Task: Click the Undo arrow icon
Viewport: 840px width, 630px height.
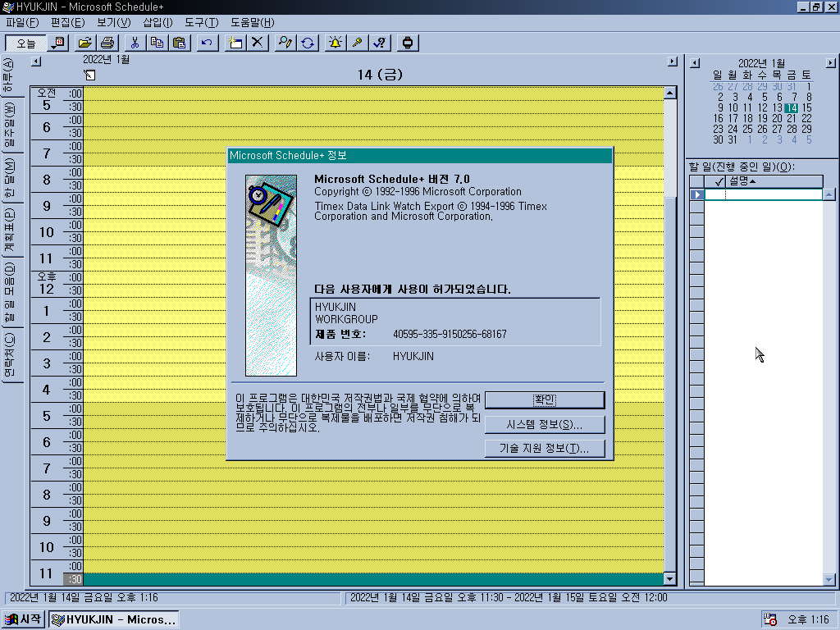Action: click(x=207, y=43)
